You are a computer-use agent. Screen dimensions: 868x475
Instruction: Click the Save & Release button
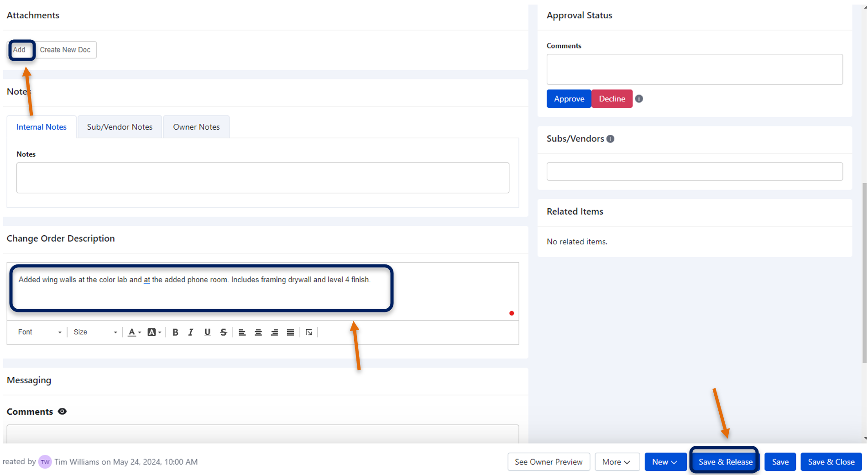point(724,462)
